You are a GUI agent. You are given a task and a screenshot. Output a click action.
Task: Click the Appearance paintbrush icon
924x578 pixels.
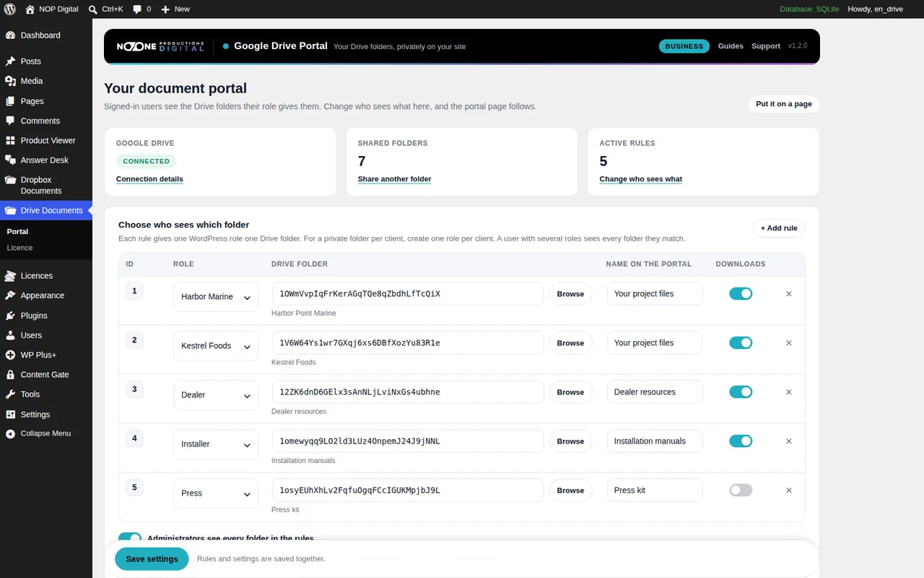(10, 296)
